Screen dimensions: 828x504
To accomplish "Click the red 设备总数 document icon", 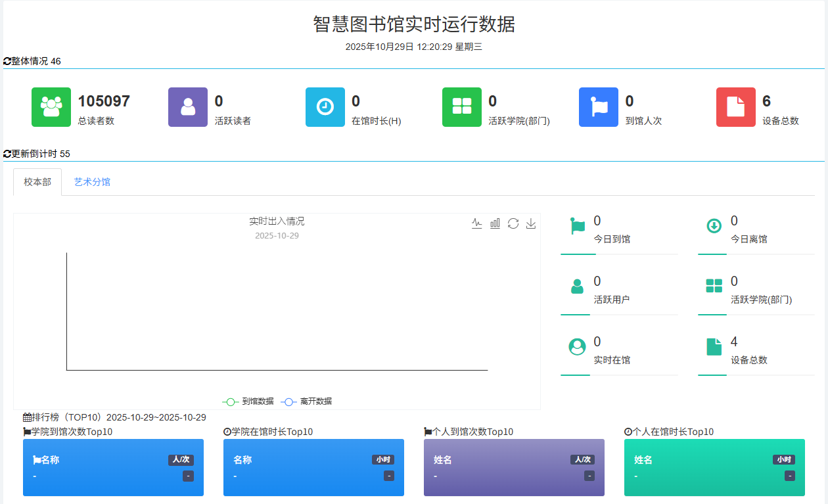I will click(735, 107).
